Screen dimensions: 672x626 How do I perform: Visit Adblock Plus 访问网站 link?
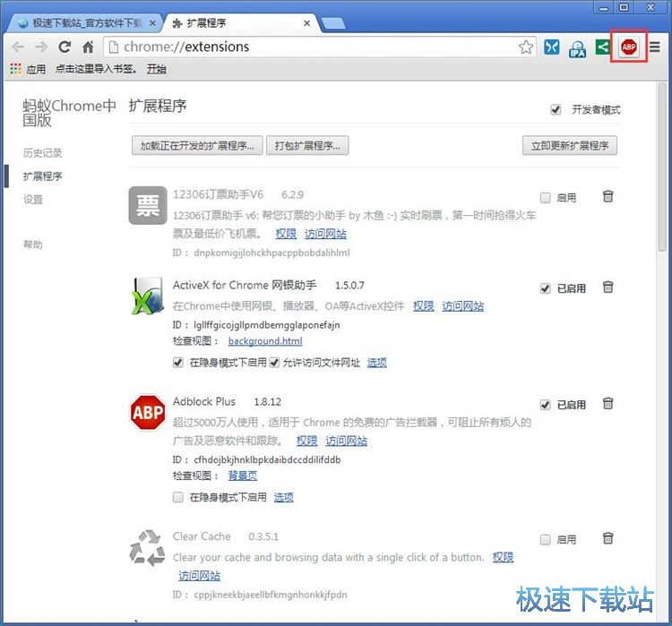(x=346, y=441)
